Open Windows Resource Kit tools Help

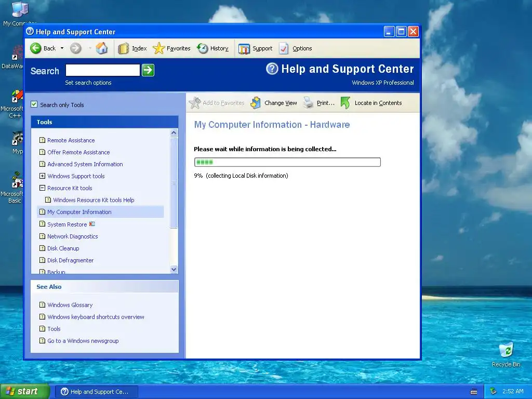(x=94, y=200)
